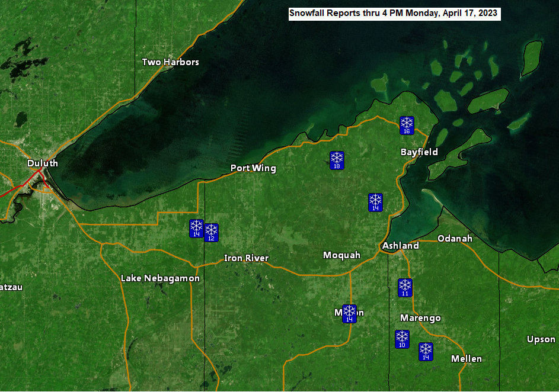Click the Duluth city label

[43, 163]
